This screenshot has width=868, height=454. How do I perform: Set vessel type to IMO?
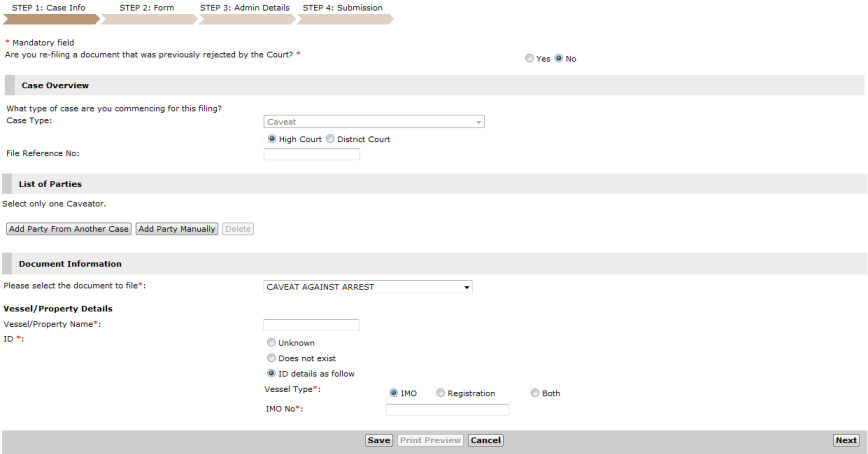(393, 393)
